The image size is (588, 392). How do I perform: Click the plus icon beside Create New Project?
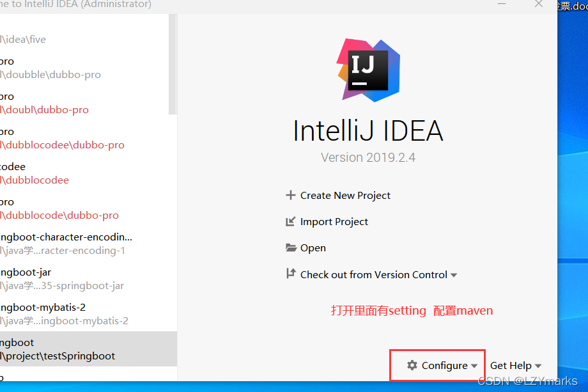point(291,195)
